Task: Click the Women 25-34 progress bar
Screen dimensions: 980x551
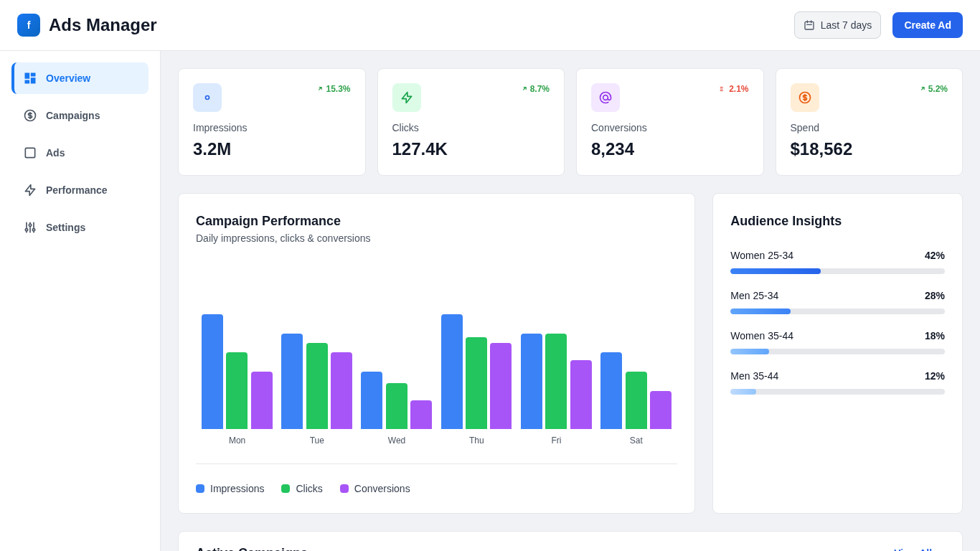Action: 837,271
